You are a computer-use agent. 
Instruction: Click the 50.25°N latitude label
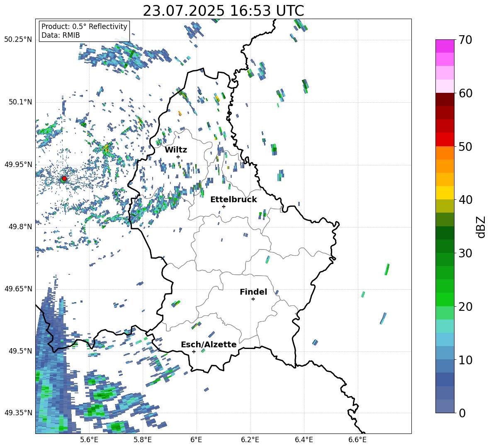tap(18, 40)
